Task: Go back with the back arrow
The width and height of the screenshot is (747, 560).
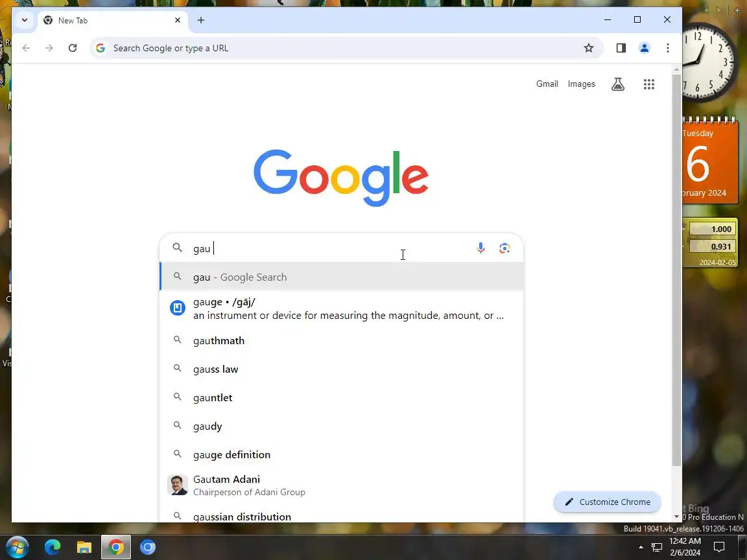Action: click(26, 47)
